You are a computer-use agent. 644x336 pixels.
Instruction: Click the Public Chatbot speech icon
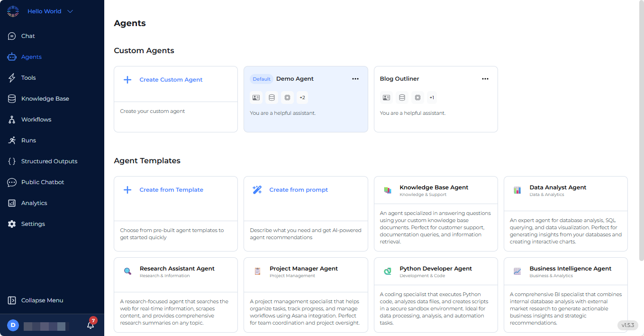[x=12, y=182]
